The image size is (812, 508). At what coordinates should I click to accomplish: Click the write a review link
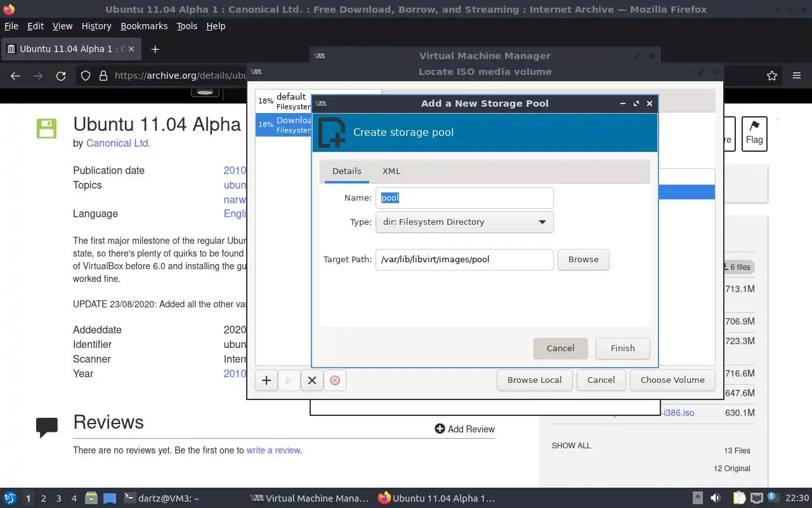(x=273, y=450)
